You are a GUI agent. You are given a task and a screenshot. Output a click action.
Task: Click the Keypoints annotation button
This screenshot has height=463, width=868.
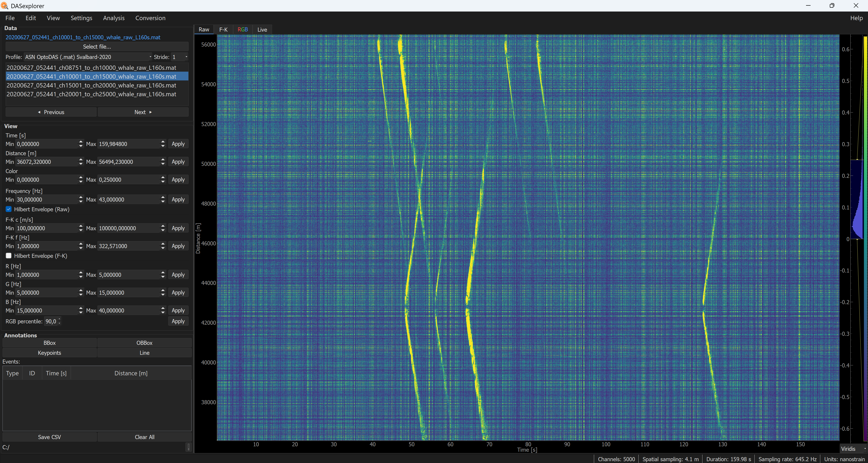click(x=50, y=353)
